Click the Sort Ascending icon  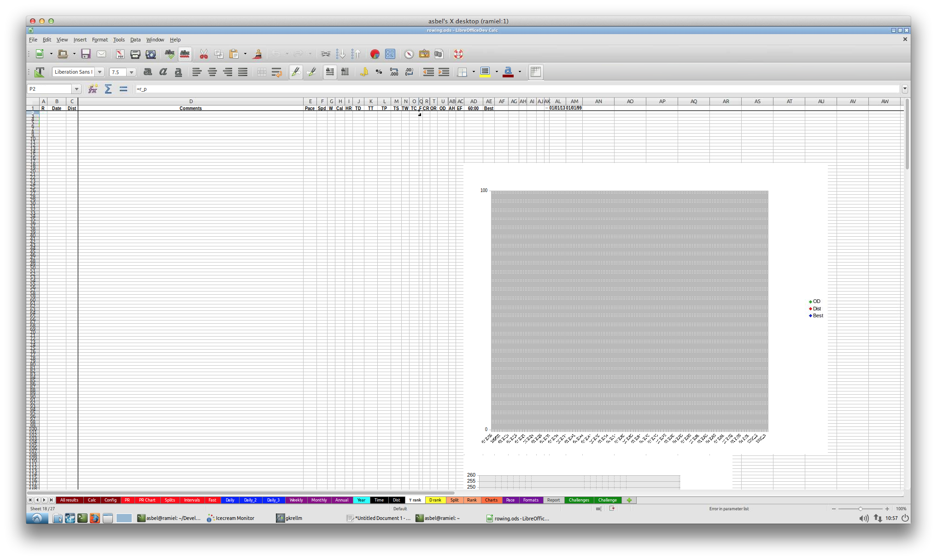tap(340, 54)
